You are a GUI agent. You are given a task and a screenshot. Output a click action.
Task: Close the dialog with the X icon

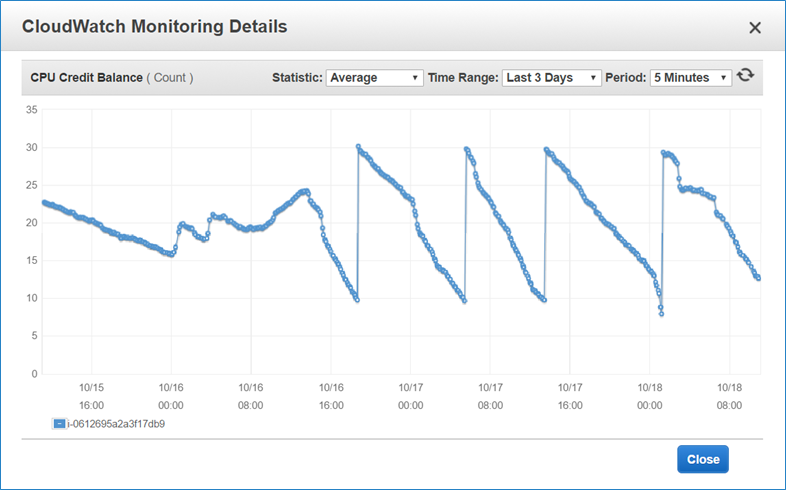coord(755,28)
